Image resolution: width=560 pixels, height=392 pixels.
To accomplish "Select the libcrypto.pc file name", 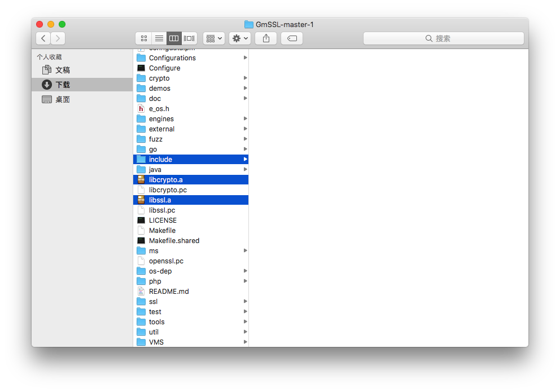I will click(168, 190).
